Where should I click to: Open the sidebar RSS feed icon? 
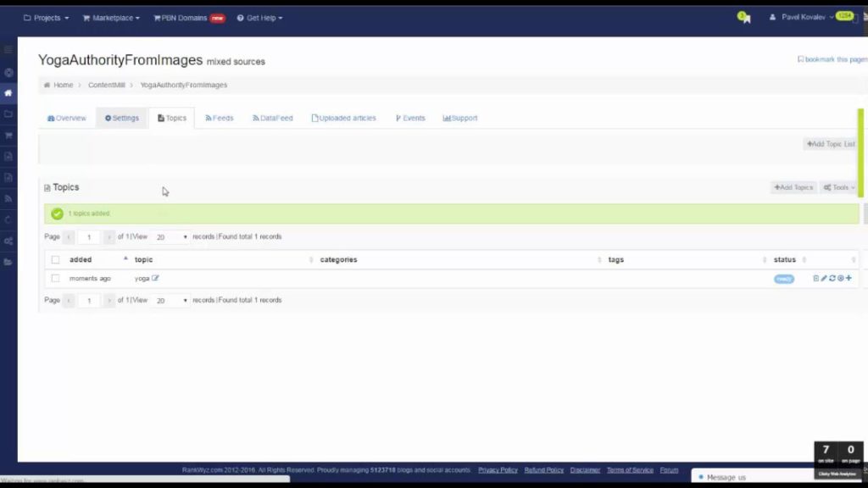coord(8,198)
